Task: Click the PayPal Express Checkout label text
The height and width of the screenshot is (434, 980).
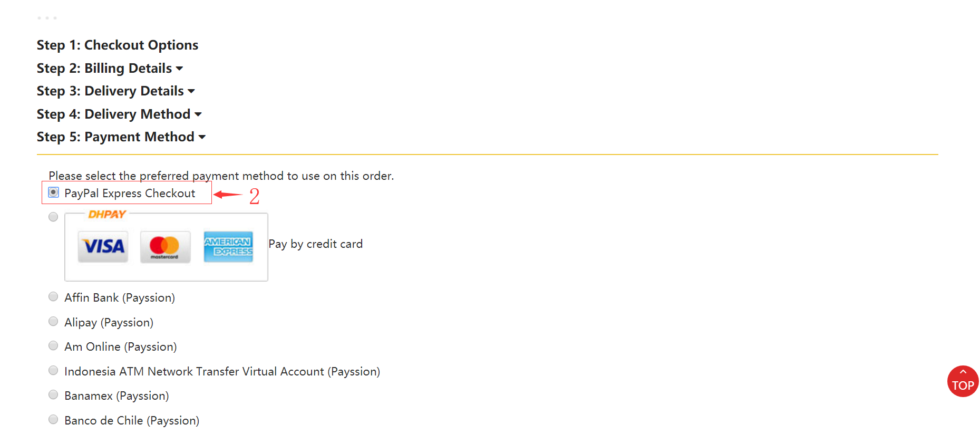Action: point(130,194)
